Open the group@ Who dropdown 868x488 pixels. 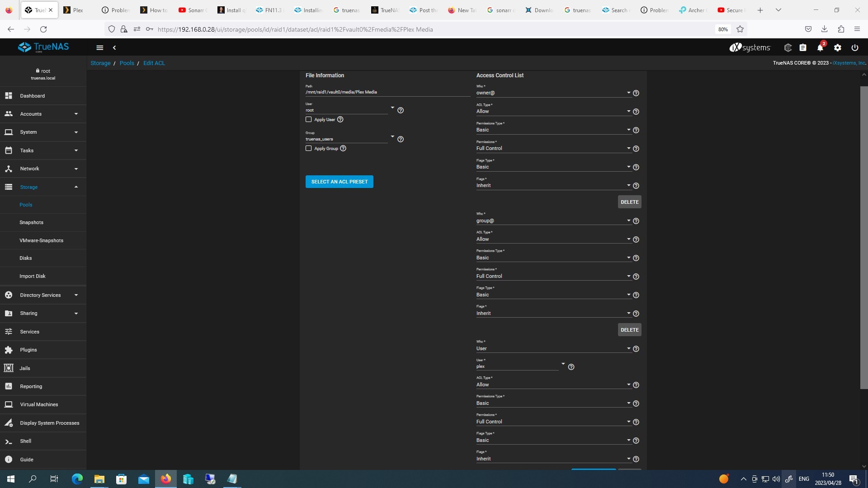(553, 221)
